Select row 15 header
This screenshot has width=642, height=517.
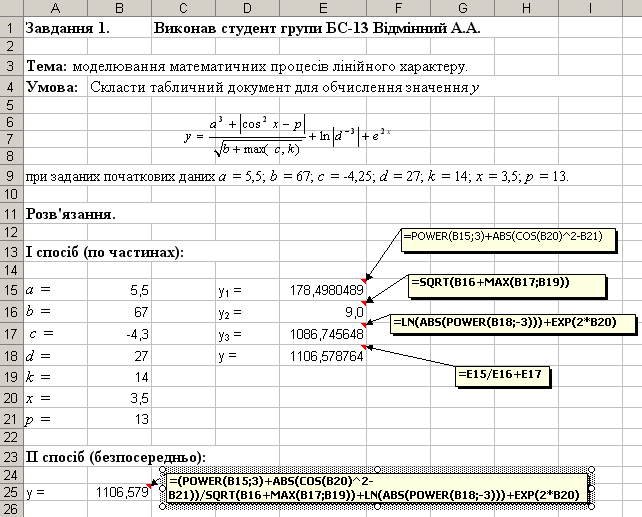(11, 290)
